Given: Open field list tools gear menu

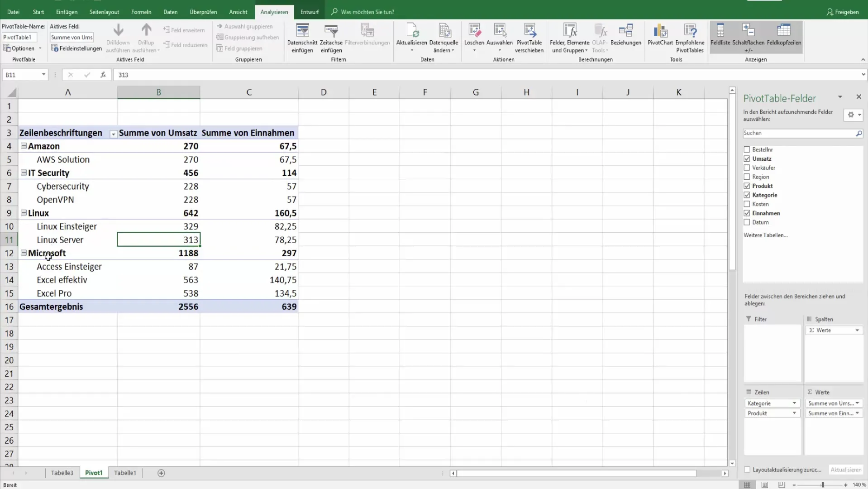Looking at the screenshot, I should (x=854, y=115).
